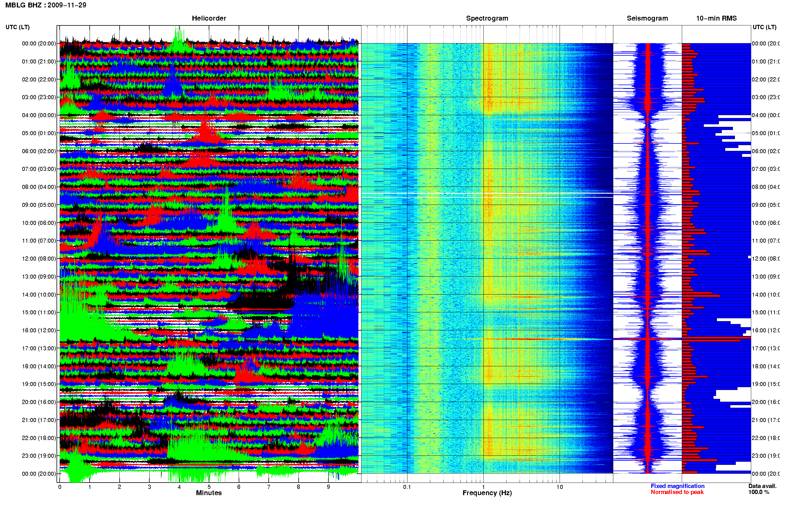This screenshot has height=508, width=812.
Task: Select the 'Seismogram' panel heading
Action: click(x=647, y=19)
